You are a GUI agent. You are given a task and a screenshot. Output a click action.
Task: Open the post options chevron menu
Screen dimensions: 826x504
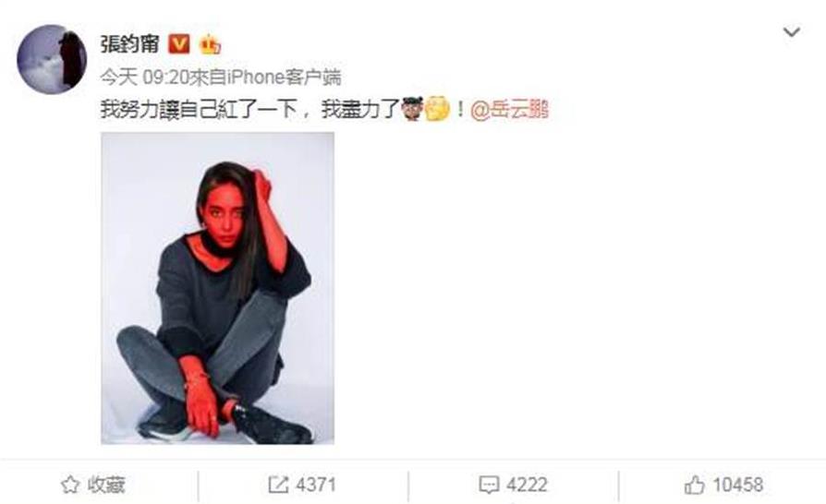(x=791, y=32)
